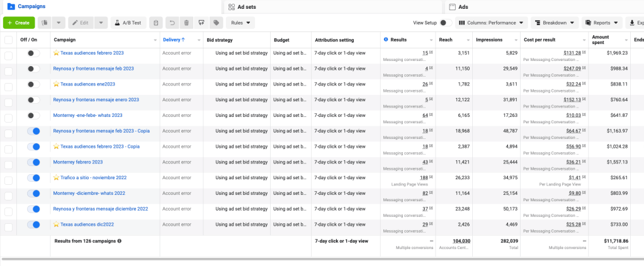This screenshot has width=644, height=266.
Task: Click the duplicate campaign icon
Action: (44, 23)
